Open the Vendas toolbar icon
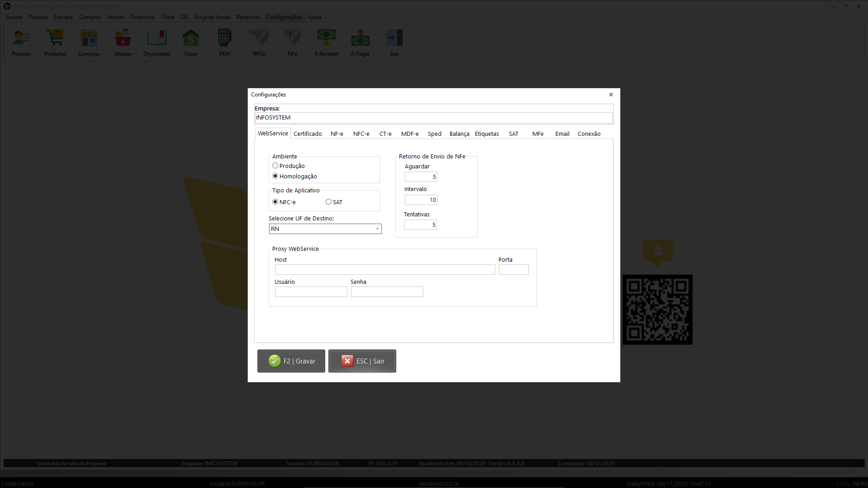The image size is (868, 488). [123, 42]
